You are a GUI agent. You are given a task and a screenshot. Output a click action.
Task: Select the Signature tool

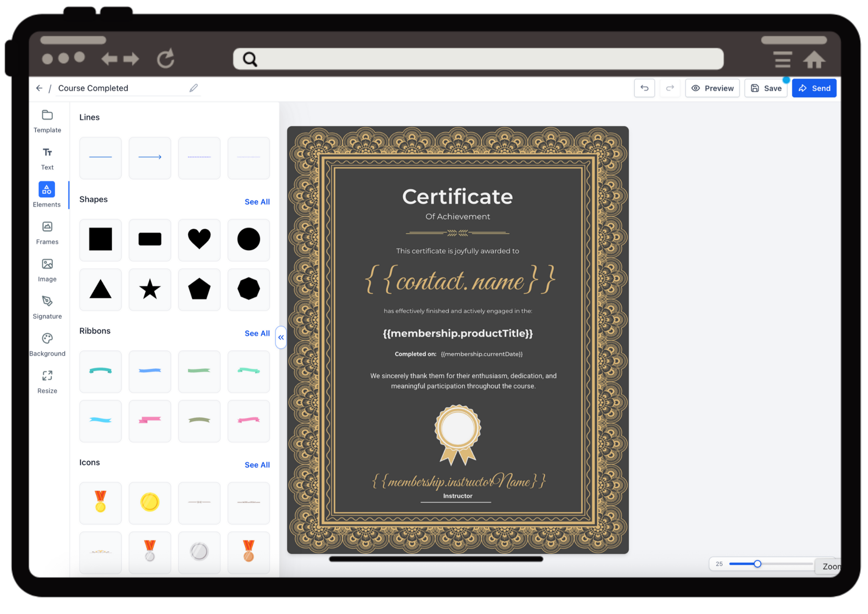pyautogui.click(x=47, y=308)
